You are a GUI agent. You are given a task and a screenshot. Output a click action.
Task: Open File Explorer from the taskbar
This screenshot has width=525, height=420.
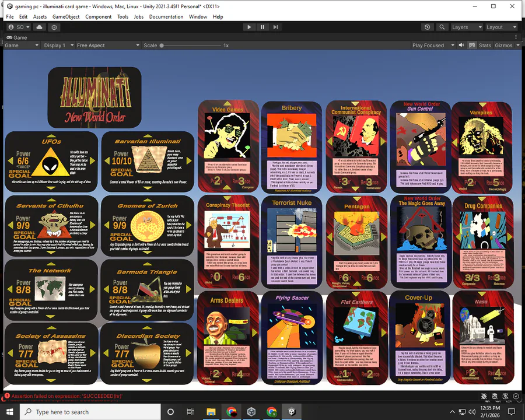211,412
